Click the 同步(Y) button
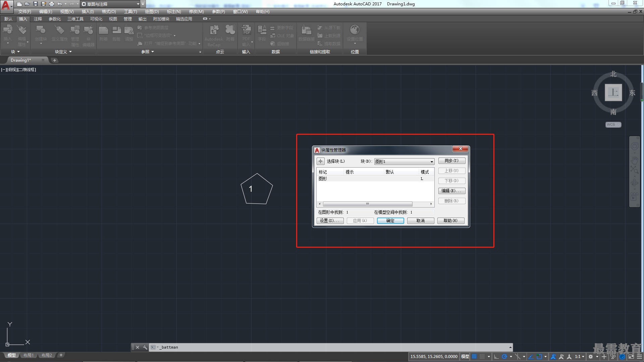Image resolution: width=644 pixels, height=362 pixels. 451,161
